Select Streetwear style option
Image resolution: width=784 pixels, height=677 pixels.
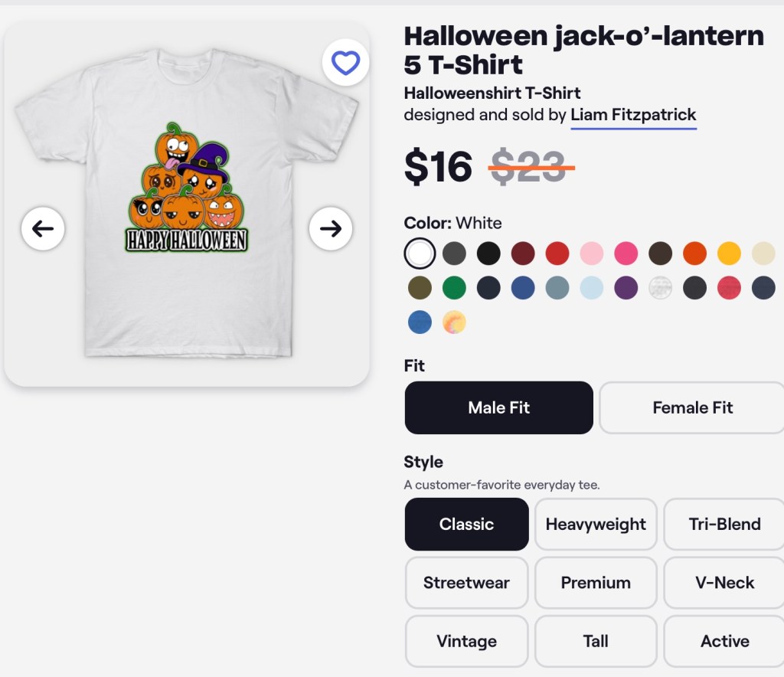[466, 582]
